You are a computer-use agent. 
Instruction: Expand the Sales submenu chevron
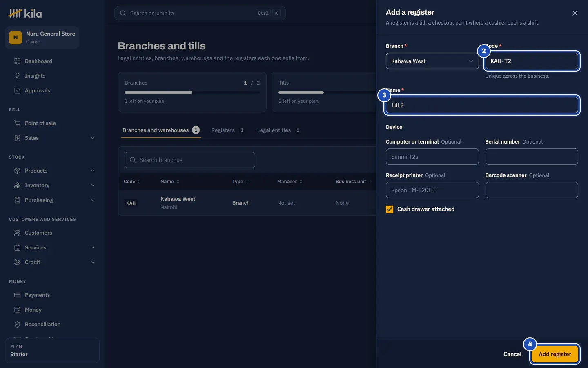[93, 138]
